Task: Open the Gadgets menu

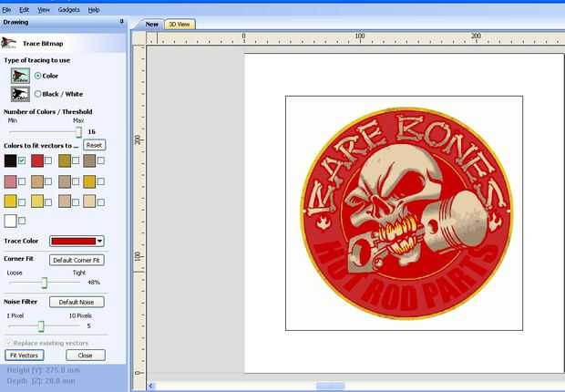Action: coord(69,10)
